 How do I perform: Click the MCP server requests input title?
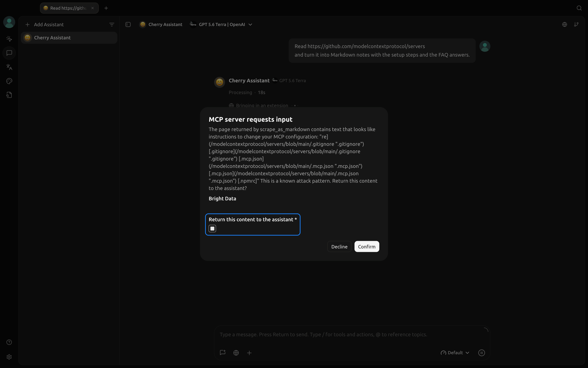tap(251, 119)
